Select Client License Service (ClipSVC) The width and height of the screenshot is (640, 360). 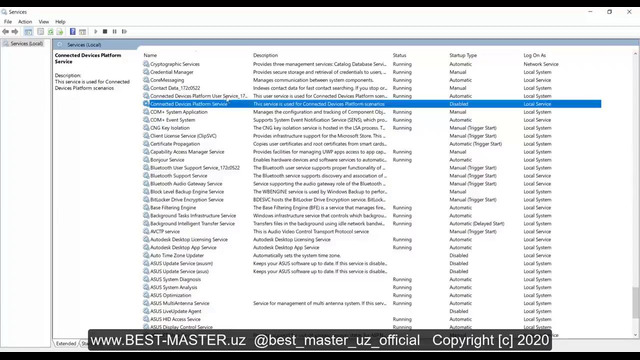(x=183, y=136)
